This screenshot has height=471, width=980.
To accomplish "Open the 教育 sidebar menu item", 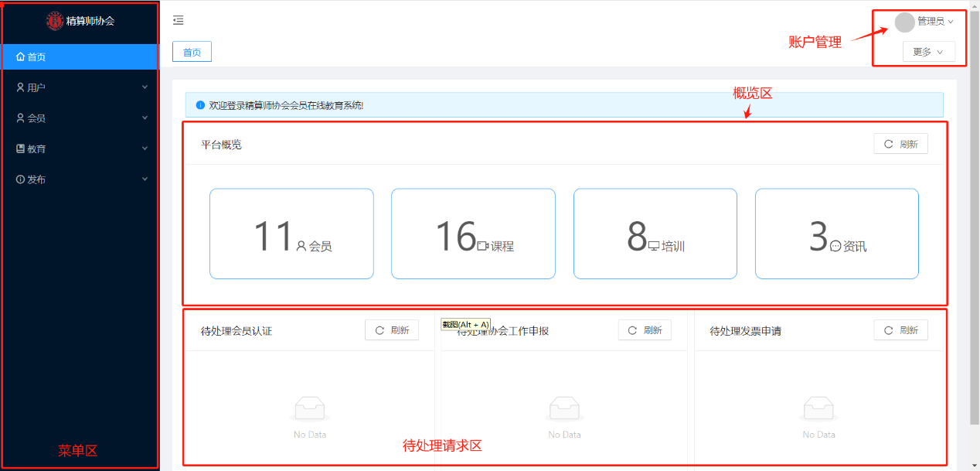I will pyautogui.click(x=80, y=148).
